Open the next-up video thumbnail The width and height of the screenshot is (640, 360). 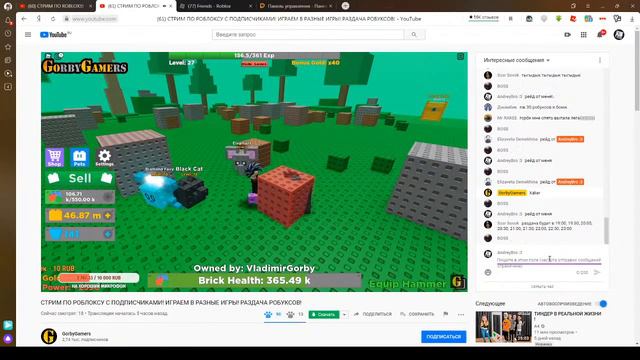coord(503,327)
